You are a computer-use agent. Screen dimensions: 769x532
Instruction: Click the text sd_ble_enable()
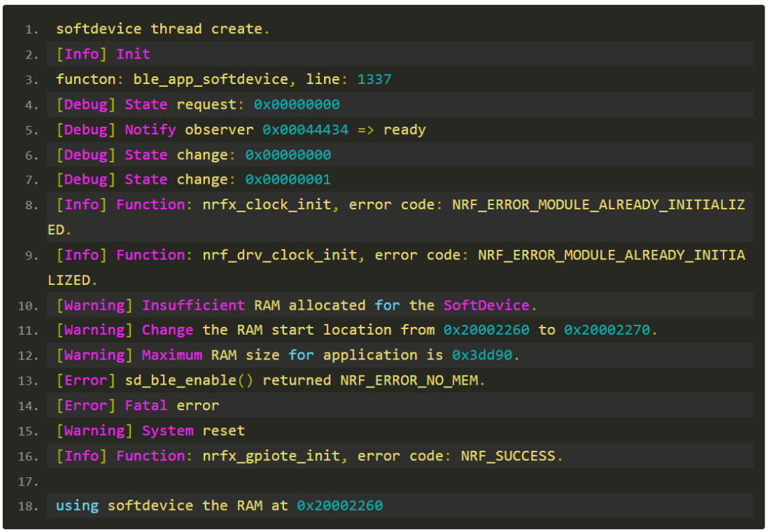189,380
